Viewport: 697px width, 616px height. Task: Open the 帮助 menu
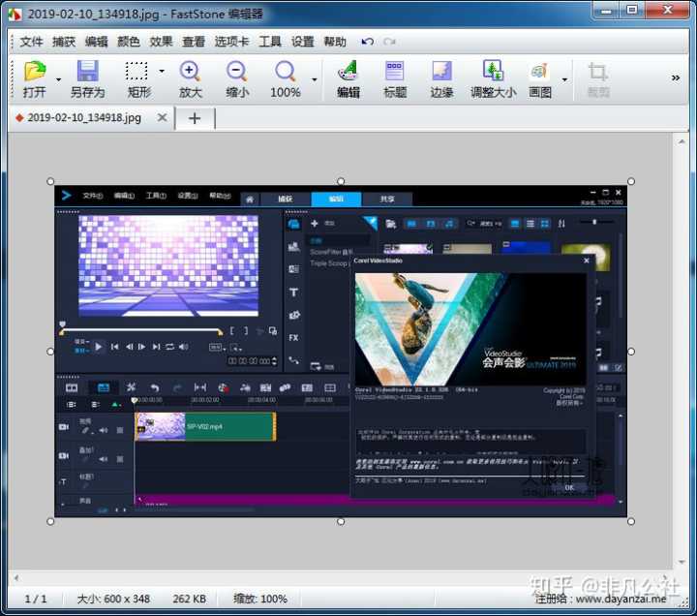click(x=335, y=42)
